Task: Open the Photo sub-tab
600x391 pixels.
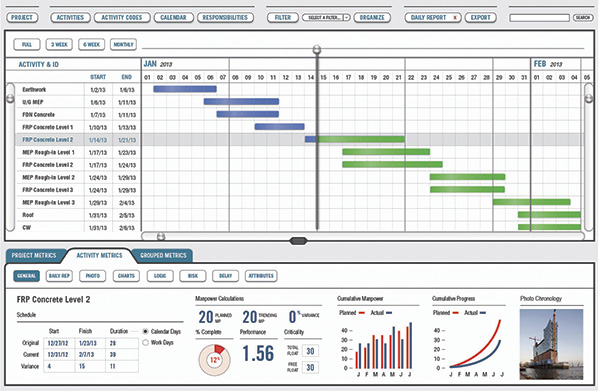Action: (x=93, y=276)
